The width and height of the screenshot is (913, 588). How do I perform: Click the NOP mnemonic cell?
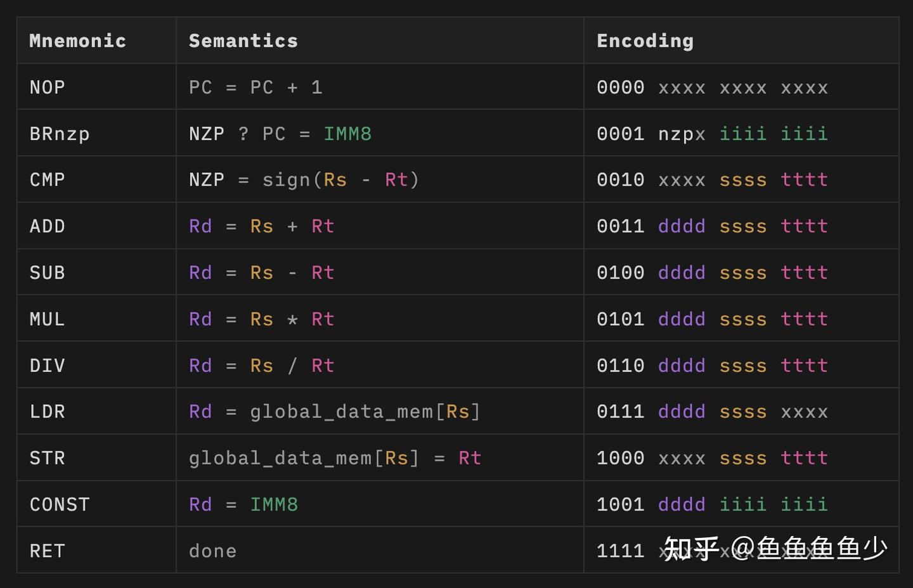click(x=46, y=87)
